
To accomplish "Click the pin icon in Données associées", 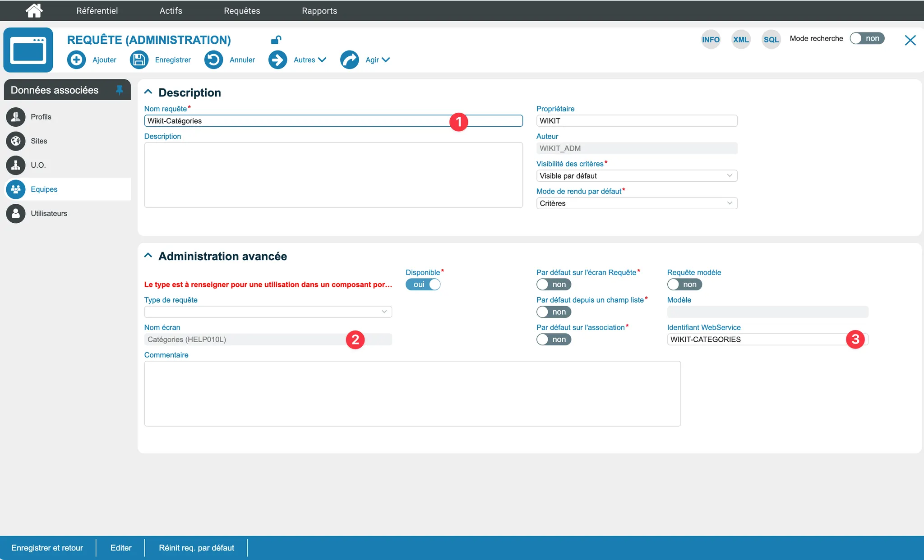I will (119, 90).
